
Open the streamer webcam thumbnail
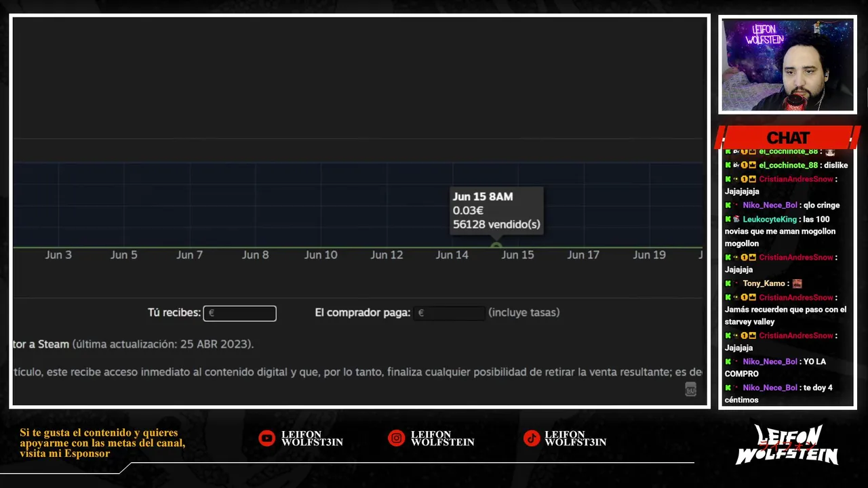[787, 65]
